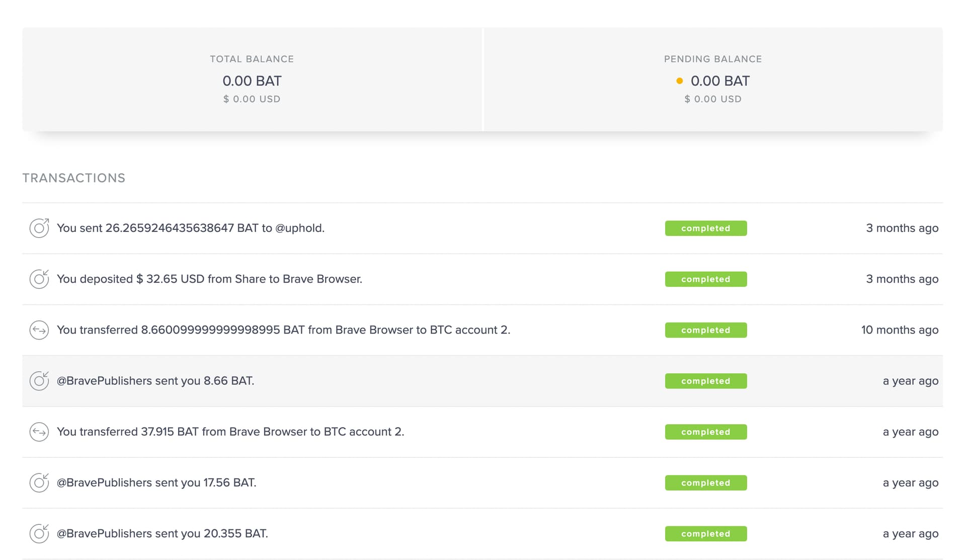966x560 pixels.
Task: Open 'You sent 26.2659 BAT to @uphold' transaction
Action: pos(190,228)
